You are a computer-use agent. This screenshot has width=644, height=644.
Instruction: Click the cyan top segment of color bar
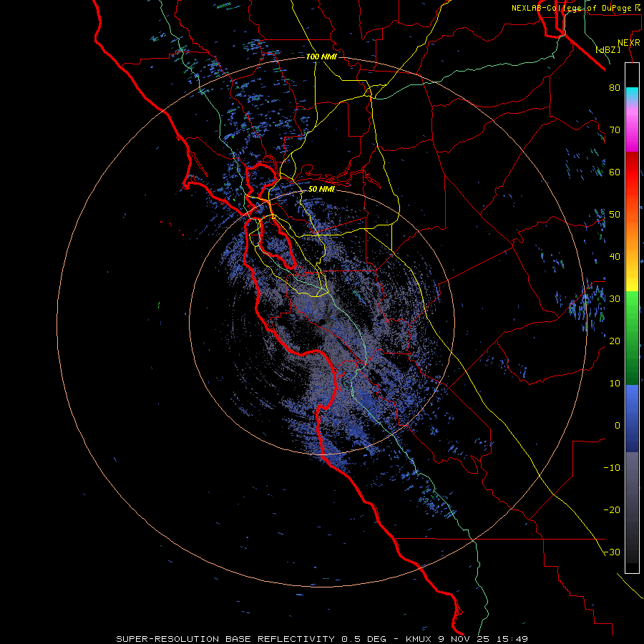point(632,93)
